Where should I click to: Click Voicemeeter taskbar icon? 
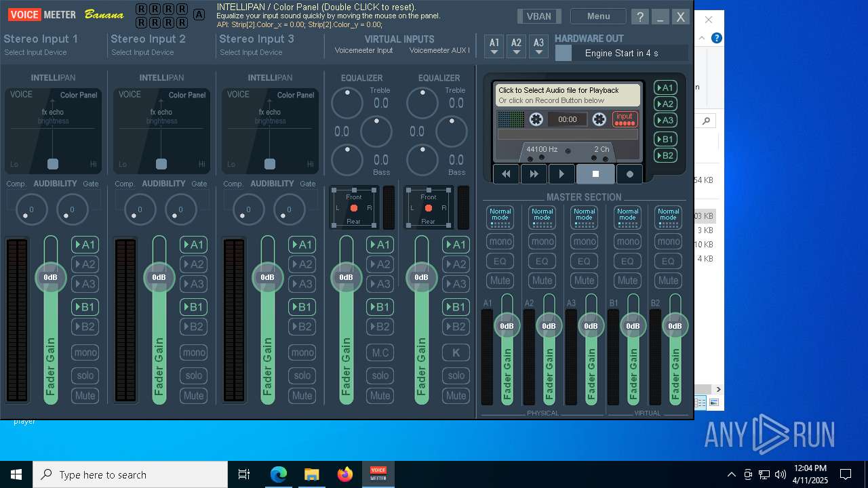pos(378,474)
